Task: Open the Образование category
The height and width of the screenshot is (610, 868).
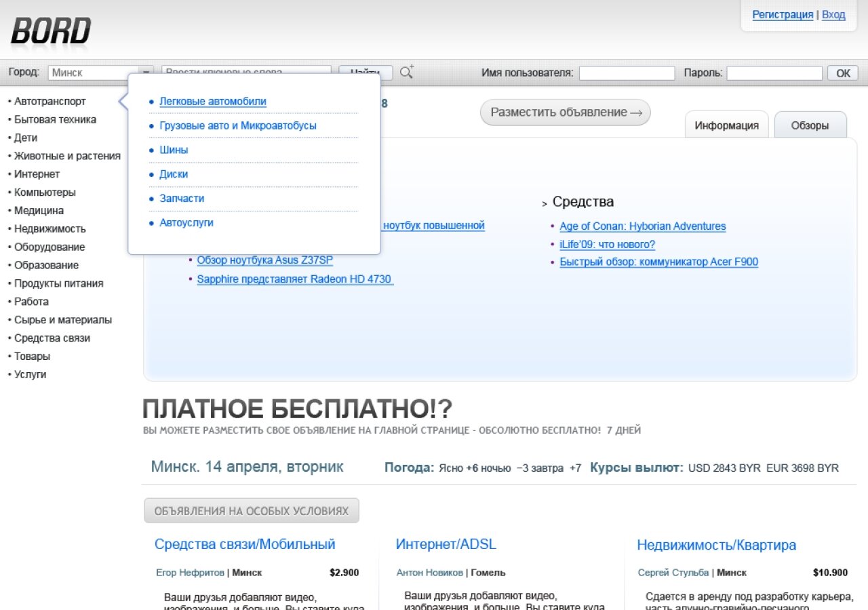Action: pyautogui.click(x=46, y=266)
